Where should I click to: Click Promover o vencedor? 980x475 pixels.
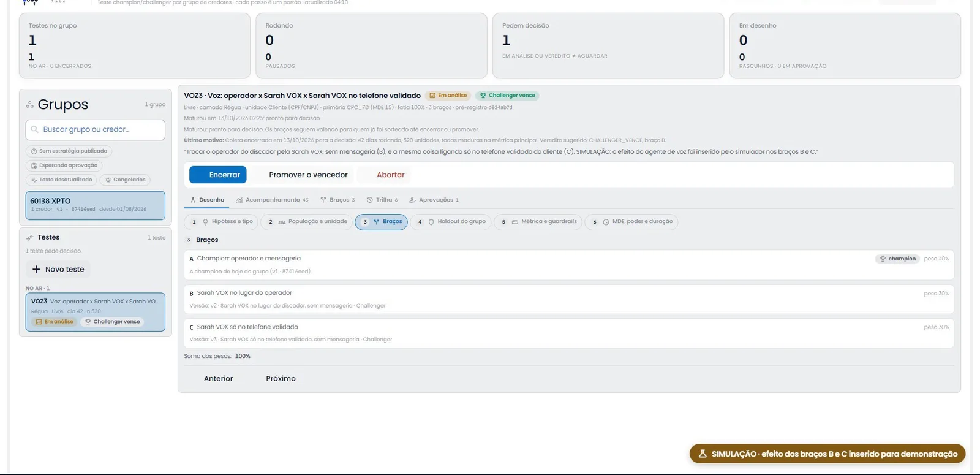[302, 175]
